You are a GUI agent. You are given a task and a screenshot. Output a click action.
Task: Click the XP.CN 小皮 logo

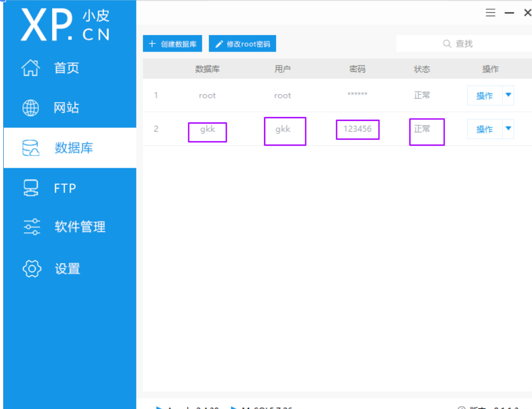(x=65, y=25)
